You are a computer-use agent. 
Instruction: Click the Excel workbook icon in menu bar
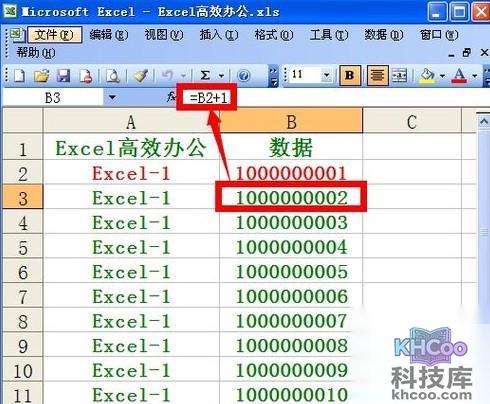tap(15, 35)
